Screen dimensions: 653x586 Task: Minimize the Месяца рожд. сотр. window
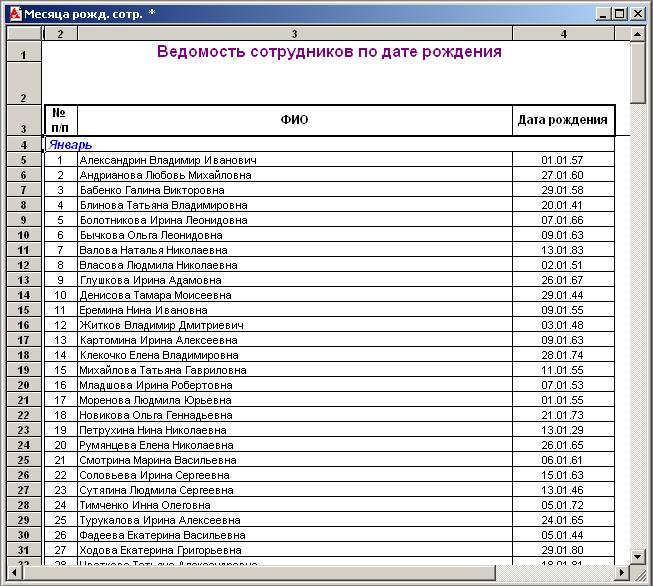603,14
